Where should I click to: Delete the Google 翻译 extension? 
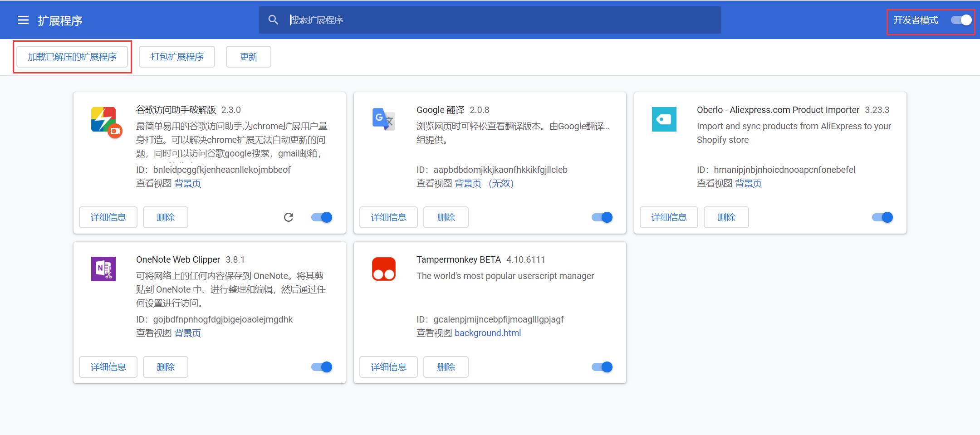(446, 217)
